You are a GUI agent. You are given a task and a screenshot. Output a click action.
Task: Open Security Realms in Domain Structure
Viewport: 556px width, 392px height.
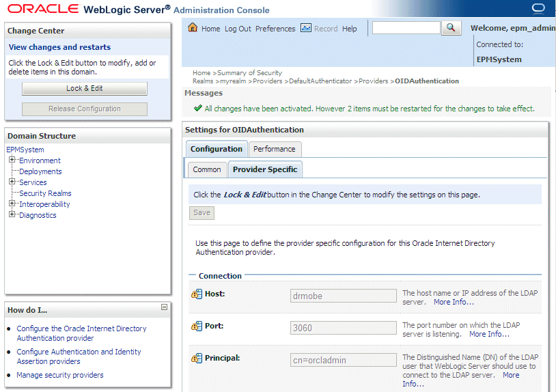45,193
